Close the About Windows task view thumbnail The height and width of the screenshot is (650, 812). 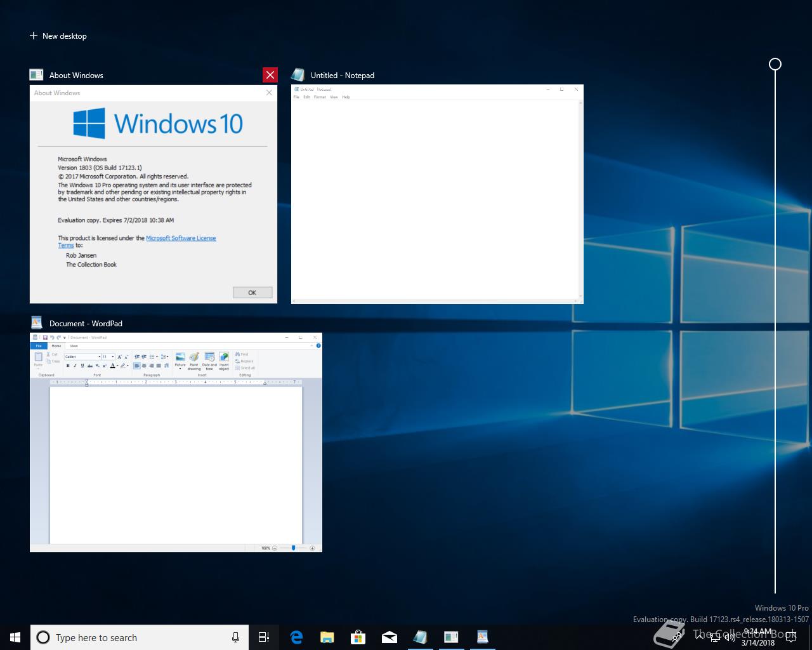(270, 75)
